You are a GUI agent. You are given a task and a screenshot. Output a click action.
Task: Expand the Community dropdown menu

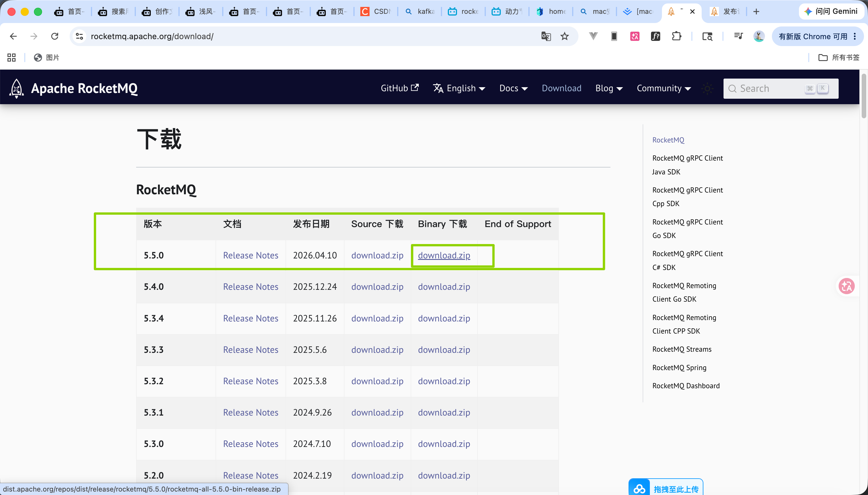click(x=664, y=88)
